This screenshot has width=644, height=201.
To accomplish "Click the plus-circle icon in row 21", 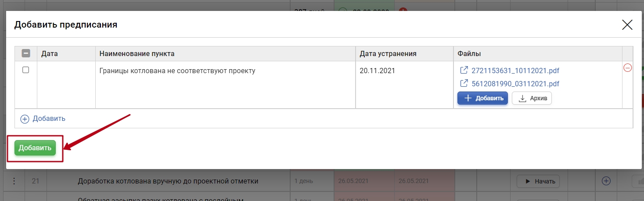I will 606,181.
